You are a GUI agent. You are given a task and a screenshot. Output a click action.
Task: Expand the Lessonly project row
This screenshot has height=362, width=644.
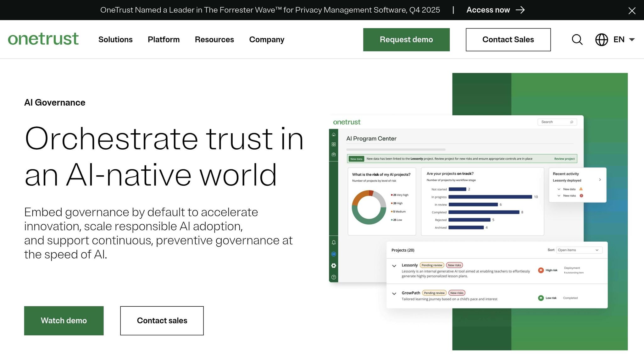tap(394, 266)
